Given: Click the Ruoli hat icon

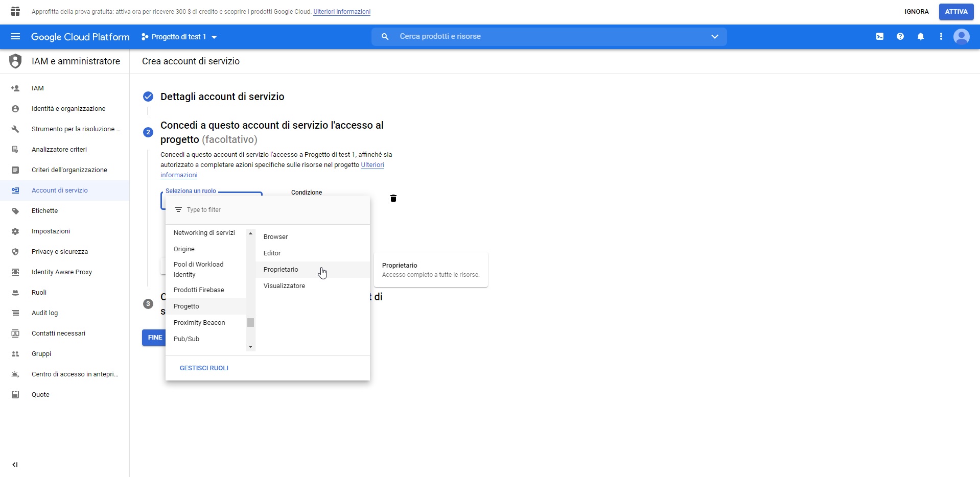Looking at the screenshot, I should tap(15, 293).
